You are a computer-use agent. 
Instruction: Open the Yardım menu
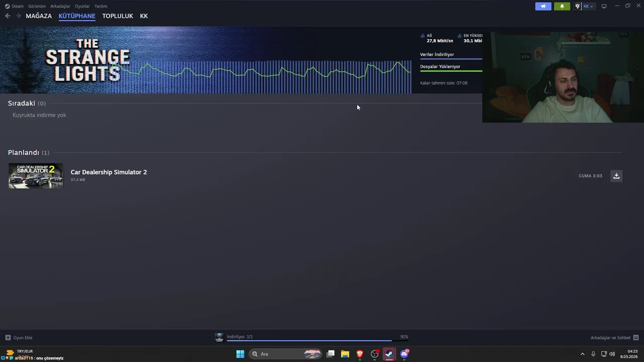[x=101, y=6]
